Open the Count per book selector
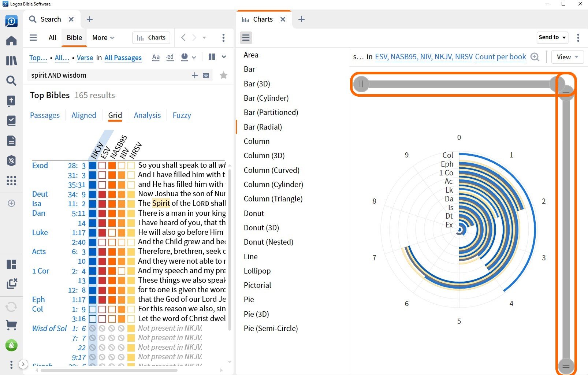 (500, 57)
